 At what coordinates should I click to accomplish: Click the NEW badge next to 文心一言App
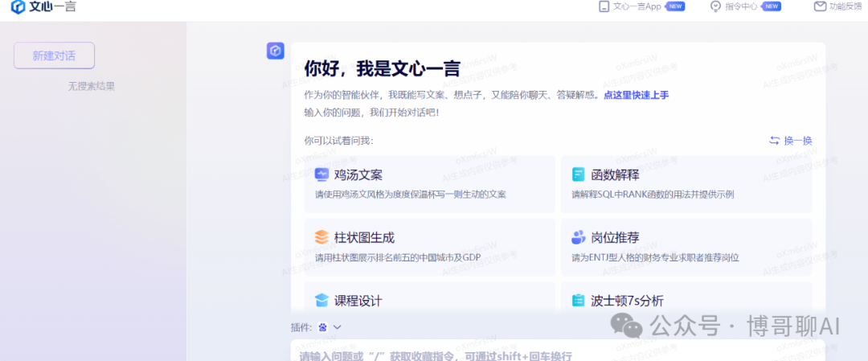(675, 6)
